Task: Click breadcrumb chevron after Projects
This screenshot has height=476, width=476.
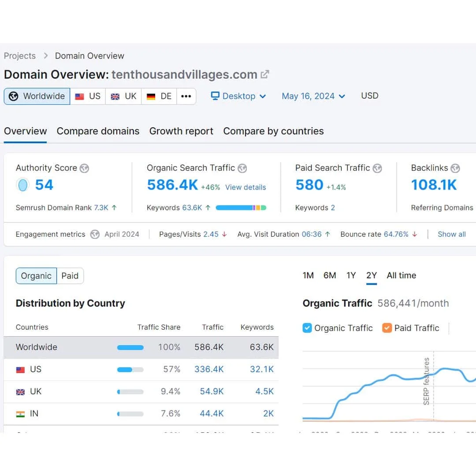Action: tap(46, 56)
